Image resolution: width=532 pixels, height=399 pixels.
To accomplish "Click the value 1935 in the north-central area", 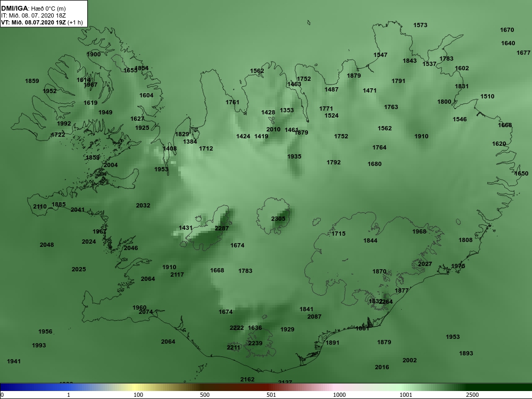I will tap(295, 156).
